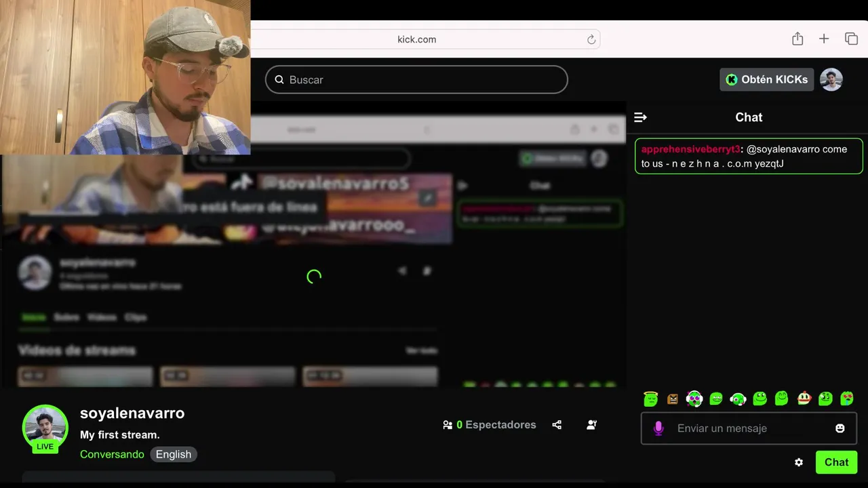Click the Chat panel header
The height and width of the screenshot is (488, 868).
[749, 117]
